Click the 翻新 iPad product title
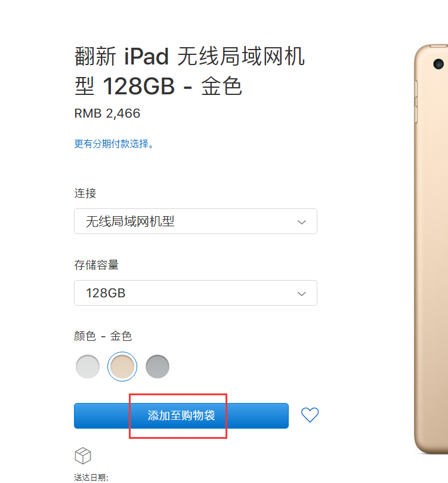The image size is (448, 483). pos(190,71)
